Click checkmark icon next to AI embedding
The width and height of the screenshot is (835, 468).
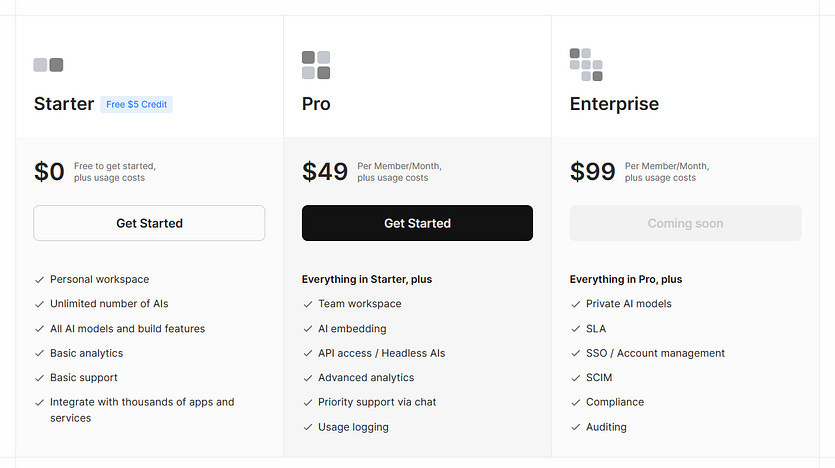308,329
